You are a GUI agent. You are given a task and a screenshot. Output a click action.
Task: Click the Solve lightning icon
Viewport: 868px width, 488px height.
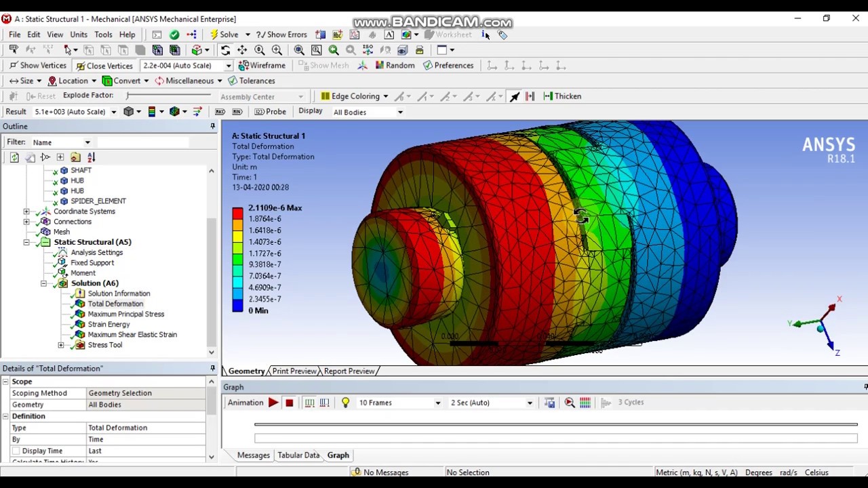coord(214,35)
